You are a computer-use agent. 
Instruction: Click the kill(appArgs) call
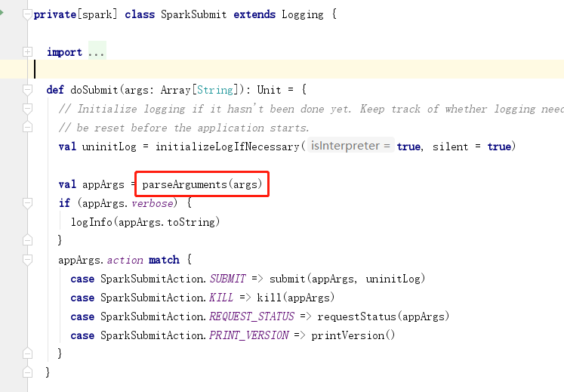point(296,298)
